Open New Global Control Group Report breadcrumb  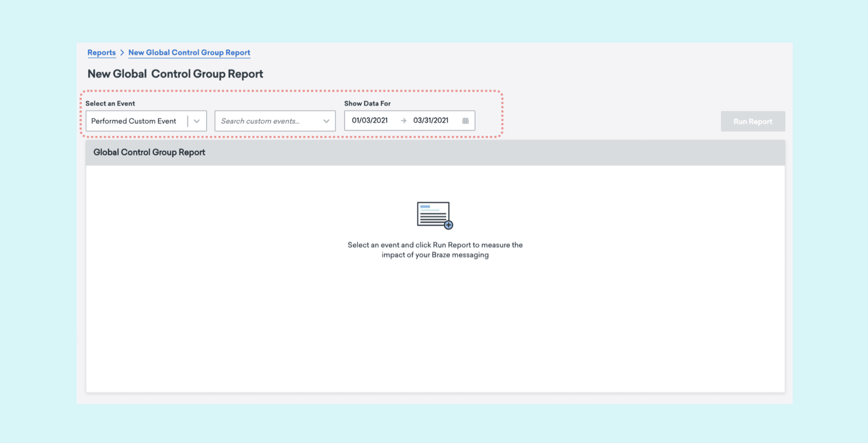pyautogui.click(x=189, y=53)
